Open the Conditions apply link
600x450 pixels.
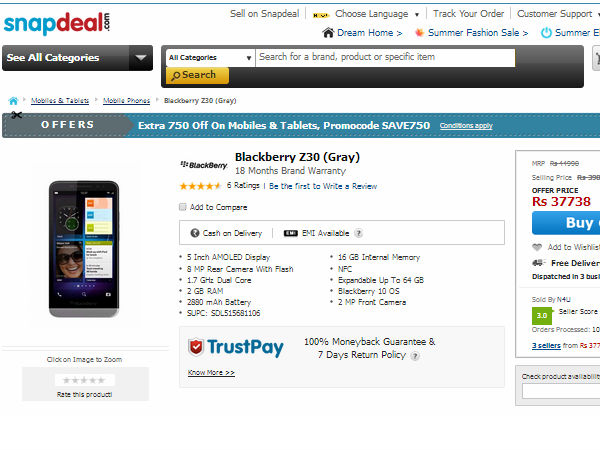pyautogui.click(x=466, y=126)
